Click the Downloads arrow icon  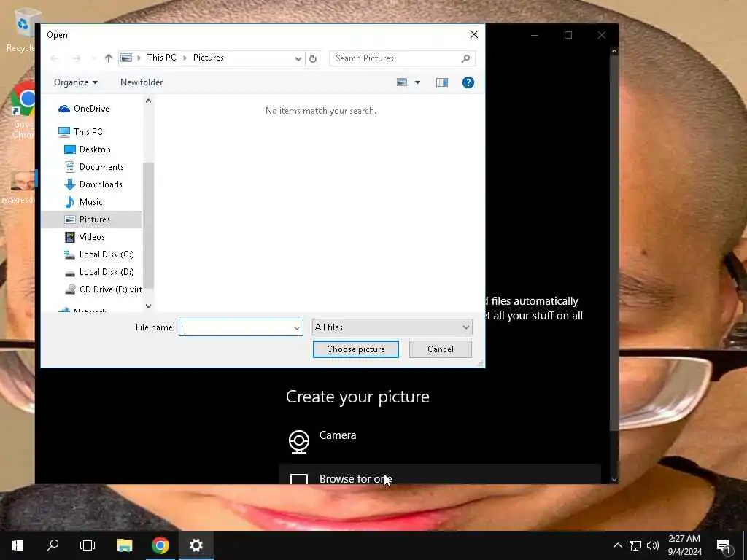(x=69, y=184)
